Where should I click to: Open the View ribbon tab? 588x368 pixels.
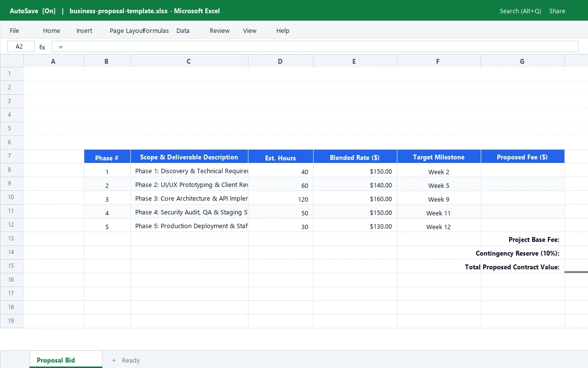click(249, 30)
